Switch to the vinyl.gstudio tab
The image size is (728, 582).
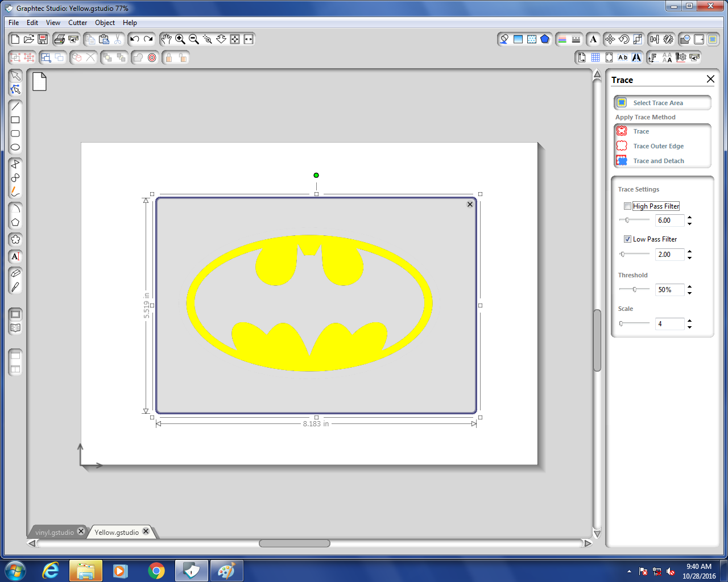click(55, 533)
